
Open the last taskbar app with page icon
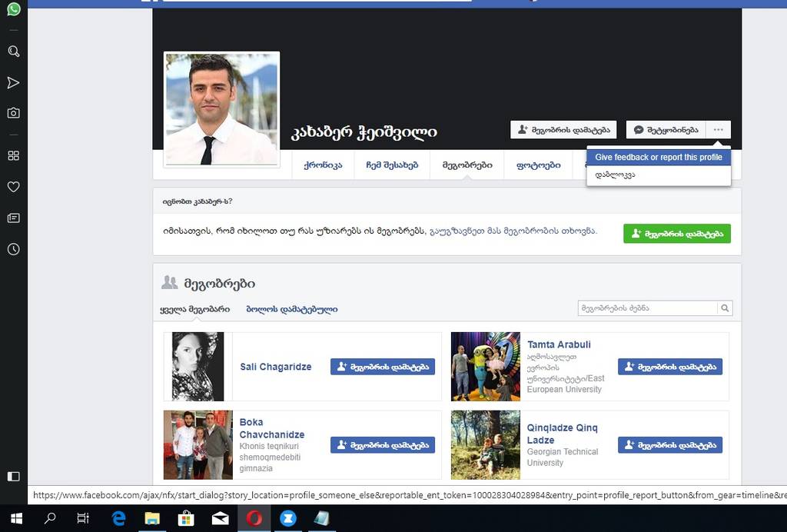click(x=321, y=518)
